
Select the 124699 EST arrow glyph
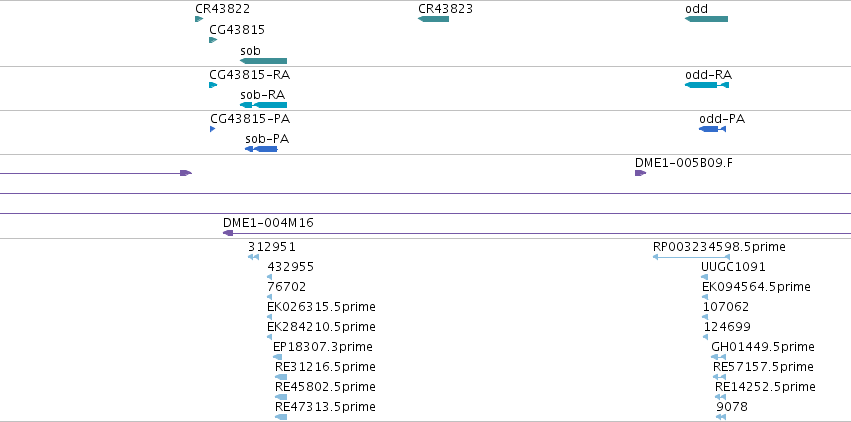706,337
